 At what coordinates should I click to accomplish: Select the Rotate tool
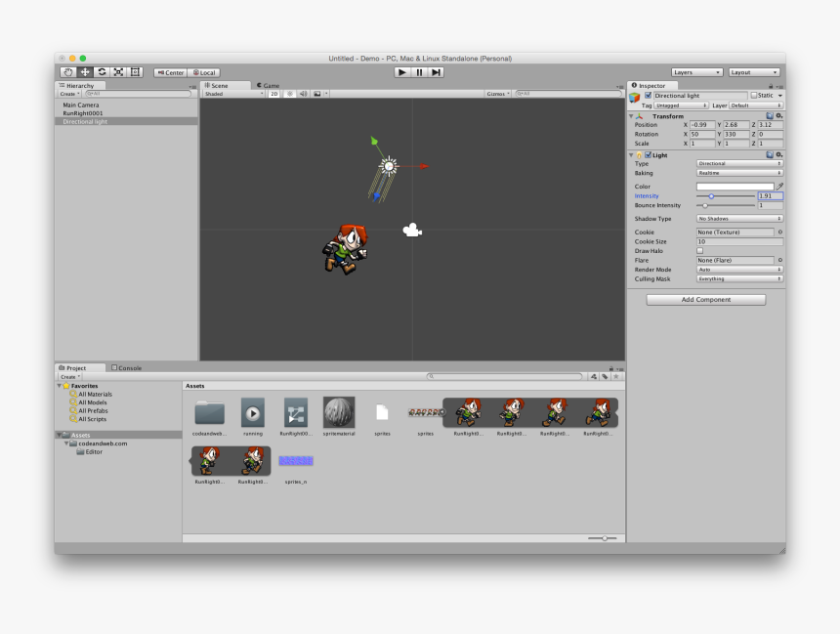pos(102,71)
